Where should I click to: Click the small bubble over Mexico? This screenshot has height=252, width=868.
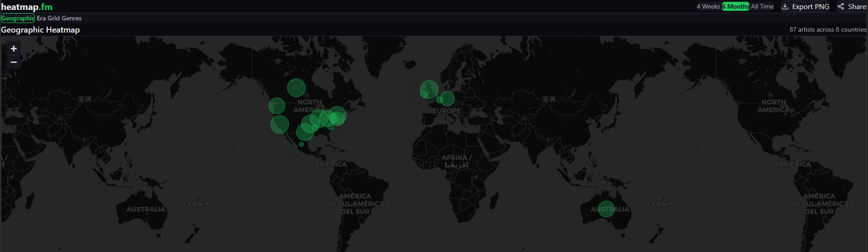click(x=301, y=144)
